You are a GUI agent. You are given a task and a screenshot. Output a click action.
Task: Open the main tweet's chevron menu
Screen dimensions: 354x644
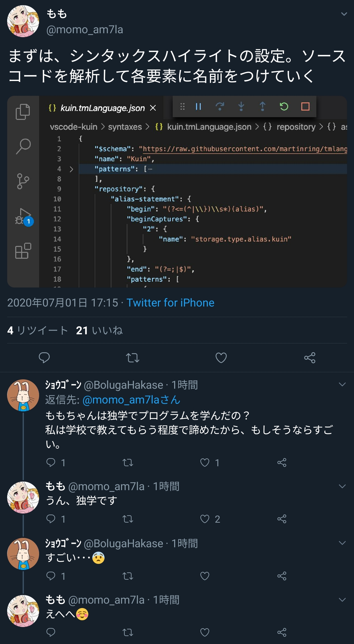coord(344,14)
